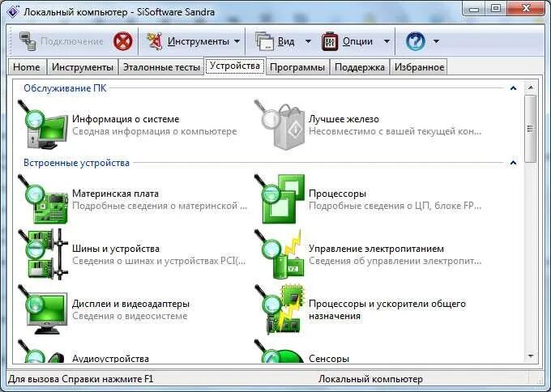Switch to the Программы tab
This screenshot has width=551, height=392.
pyautogui.click(x=297, y=67)
